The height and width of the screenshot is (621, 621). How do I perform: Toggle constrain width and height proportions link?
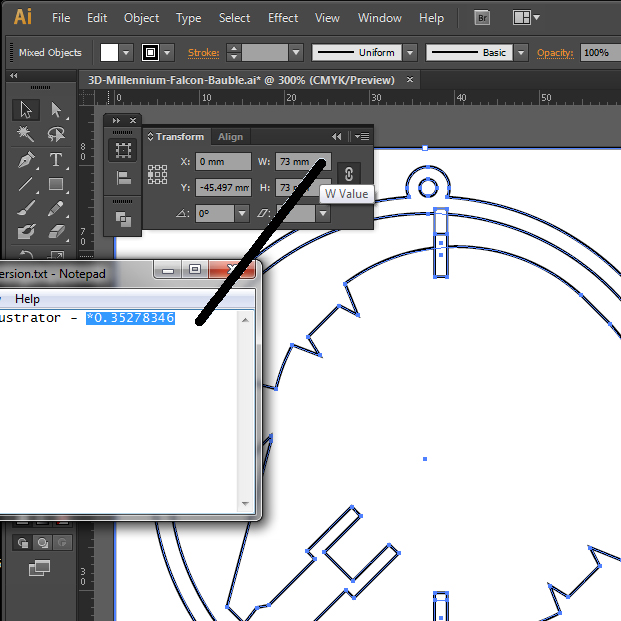(349, 174)
